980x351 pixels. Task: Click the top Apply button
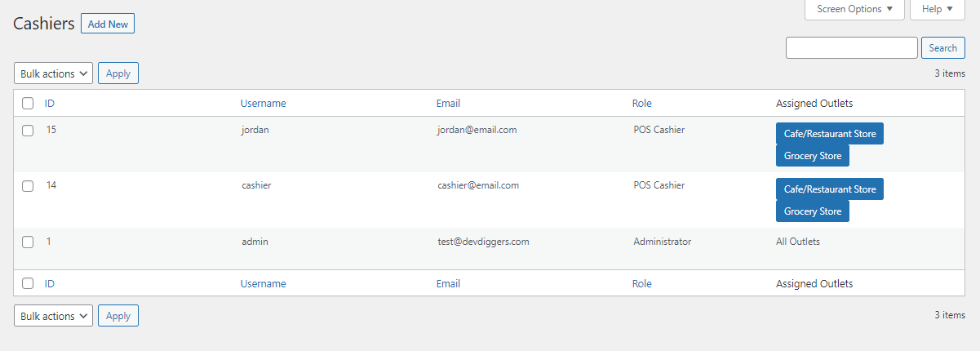(118, 73)
